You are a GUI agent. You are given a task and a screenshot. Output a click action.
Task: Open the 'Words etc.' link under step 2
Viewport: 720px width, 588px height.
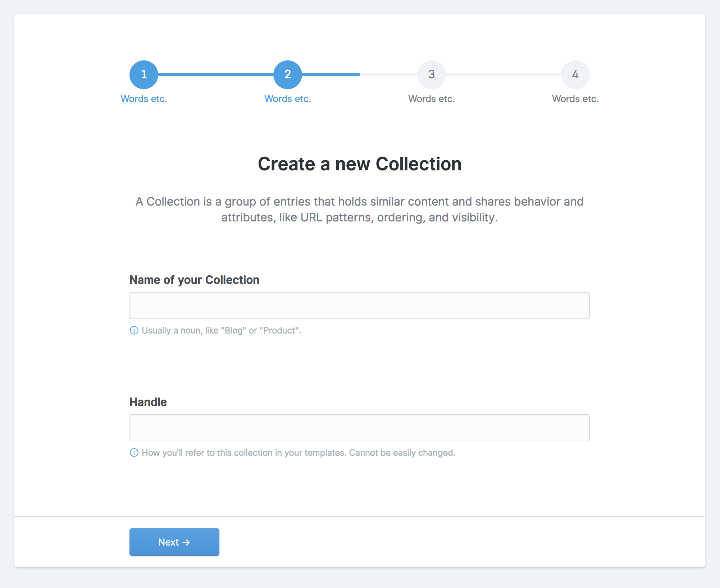pos(287,98)
